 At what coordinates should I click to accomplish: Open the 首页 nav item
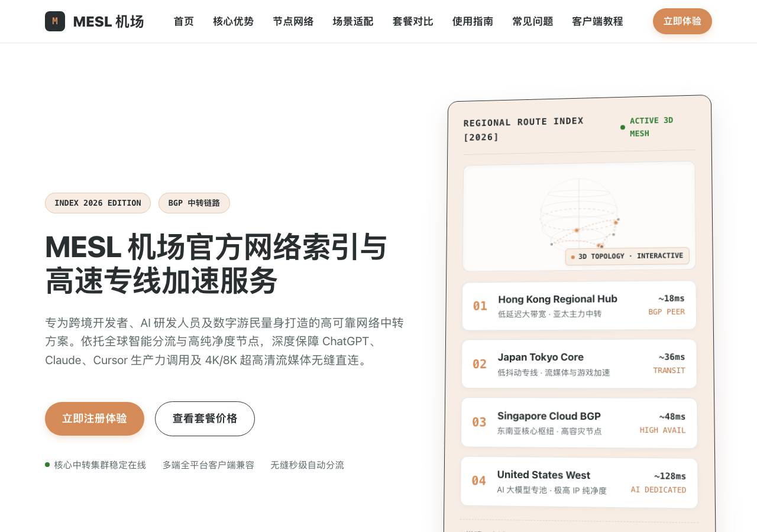coord(183,21)
